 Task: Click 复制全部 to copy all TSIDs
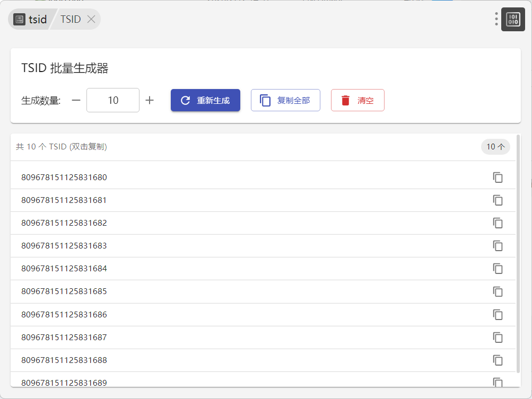point(285,100)
